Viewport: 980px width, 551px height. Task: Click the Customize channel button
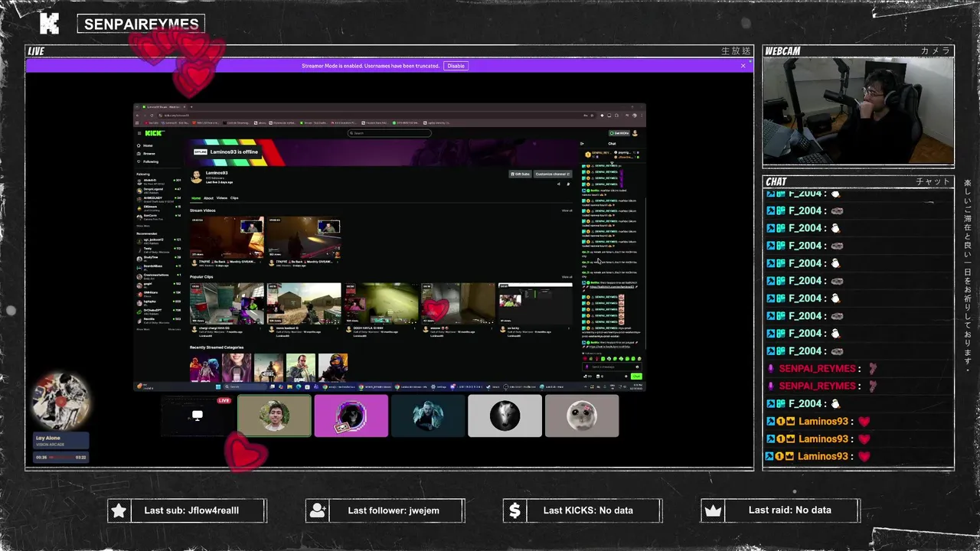pyautogui.click(x=553, y=174)
